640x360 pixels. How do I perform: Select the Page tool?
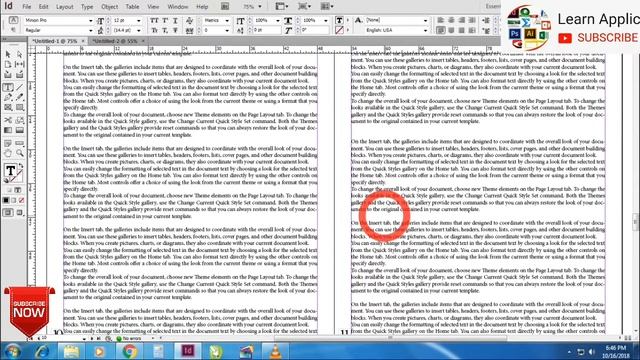coord(8,64)
